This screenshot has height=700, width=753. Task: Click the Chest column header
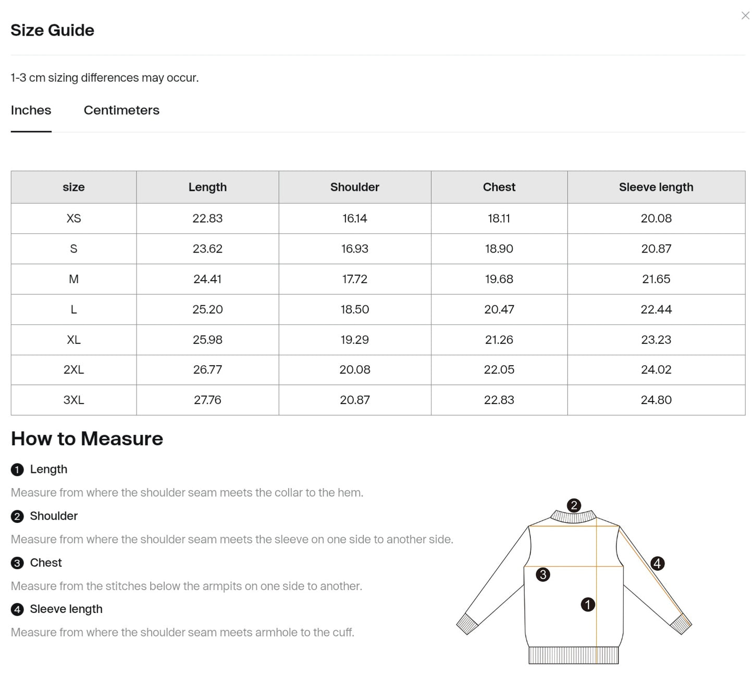[x=499, y=187]
